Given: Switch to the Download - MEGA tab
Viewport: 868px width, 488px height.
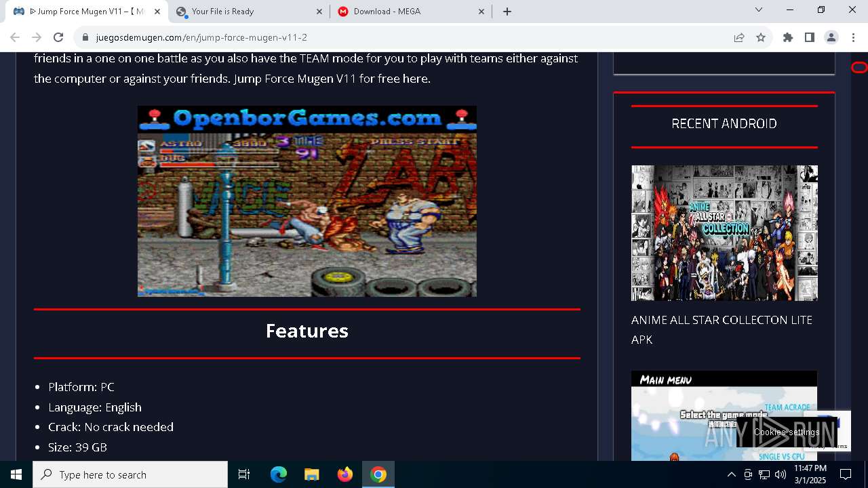Looking at the screenshot, I should pos(412,12).
